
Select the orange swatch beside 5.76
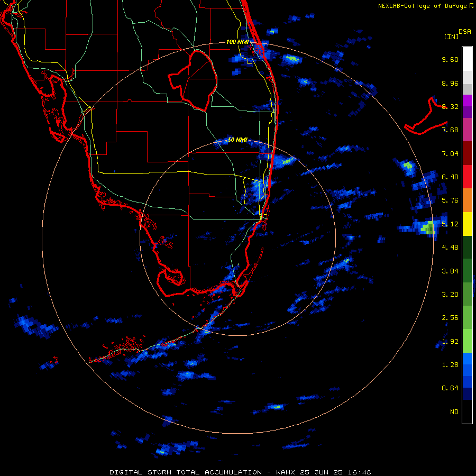tap(467, 200)
